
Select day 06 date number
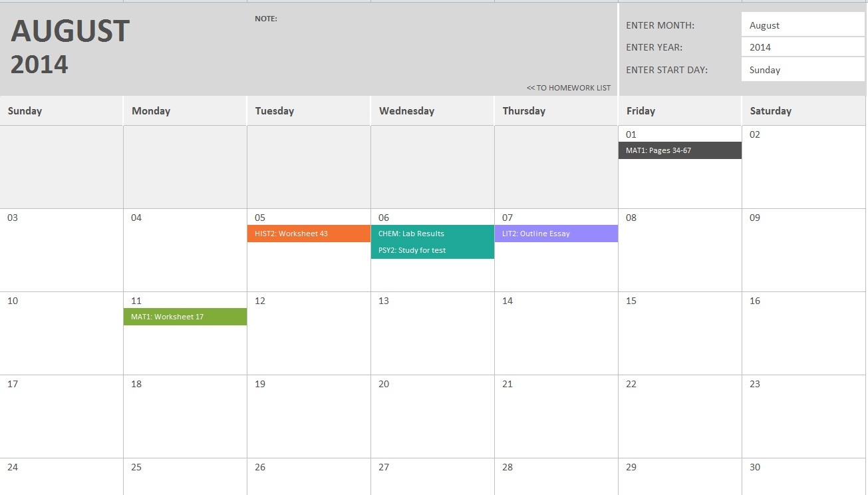(384, 218)
